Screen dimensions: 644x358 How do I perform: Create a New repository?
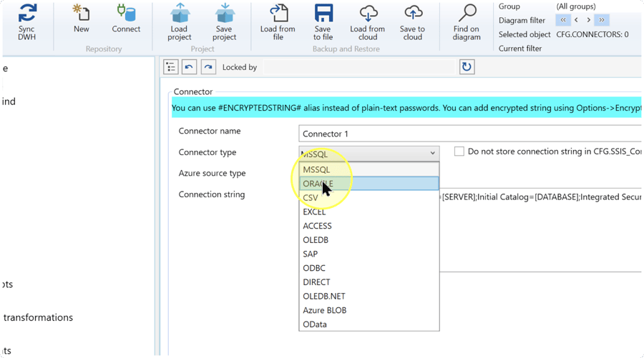[x=81, y=19]
